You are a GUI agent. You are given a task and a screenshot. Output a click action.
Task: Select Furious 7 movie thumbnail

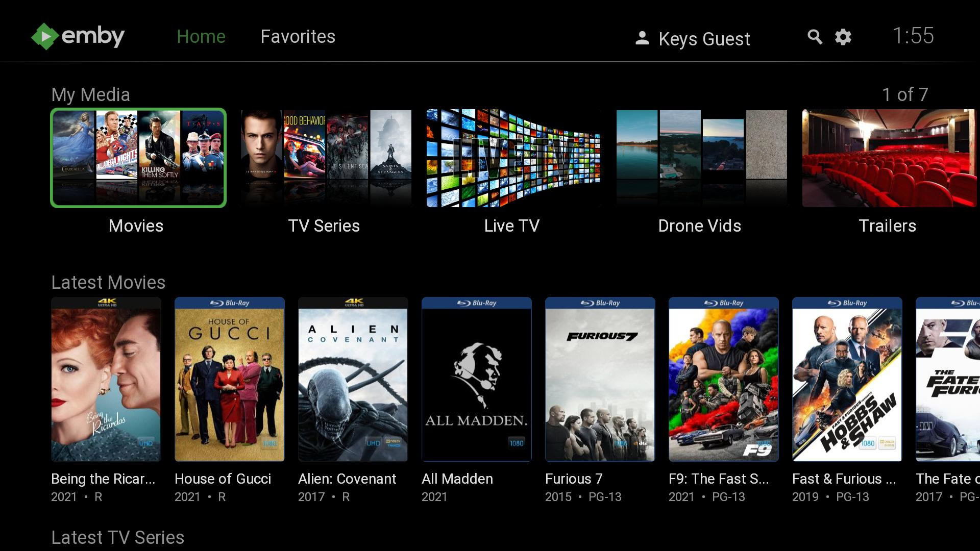(599, 379)
